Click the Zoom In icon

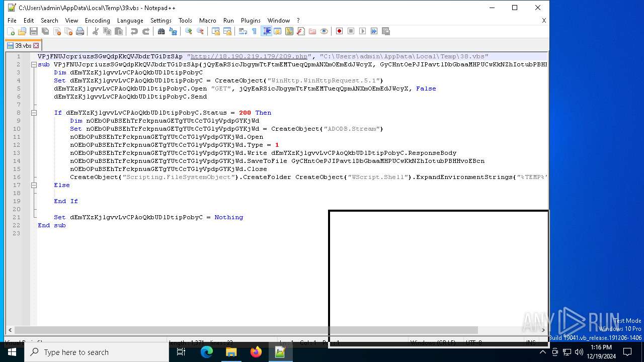(188, 31)
